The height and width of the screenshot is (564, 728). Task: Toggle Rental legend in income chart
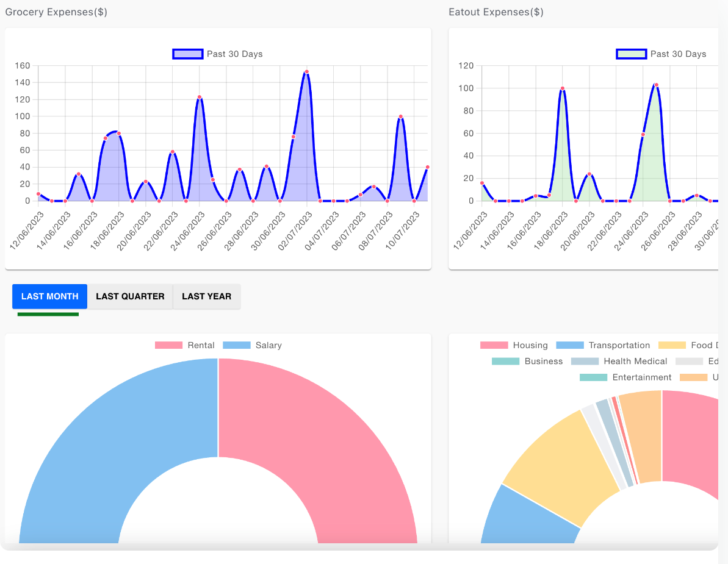pos(185,345)
